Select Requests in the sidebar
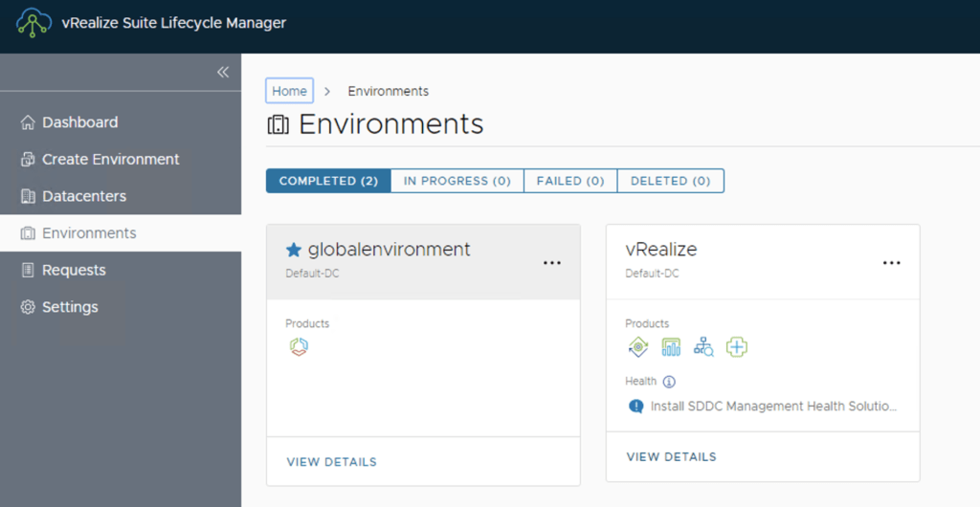 (x=74, y=271)
